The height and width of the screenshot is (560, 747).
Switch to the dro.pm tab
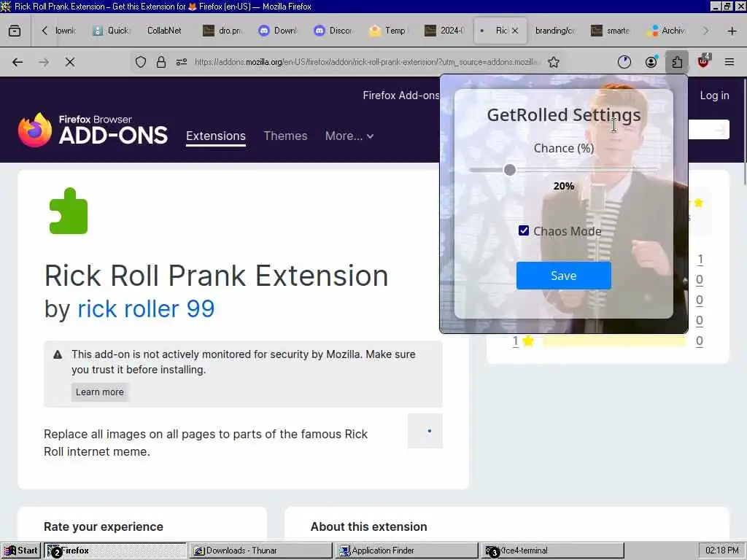(x=224, y=31)
